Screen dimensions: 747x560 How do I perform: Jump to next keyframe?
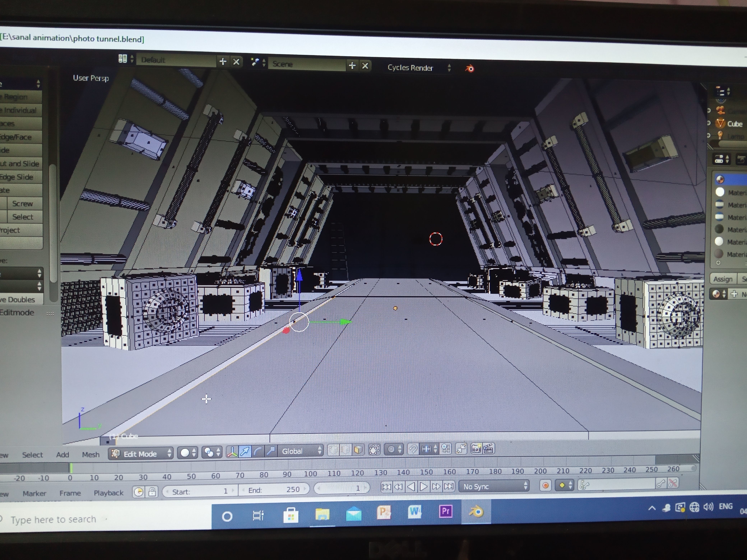pos(436,486)
